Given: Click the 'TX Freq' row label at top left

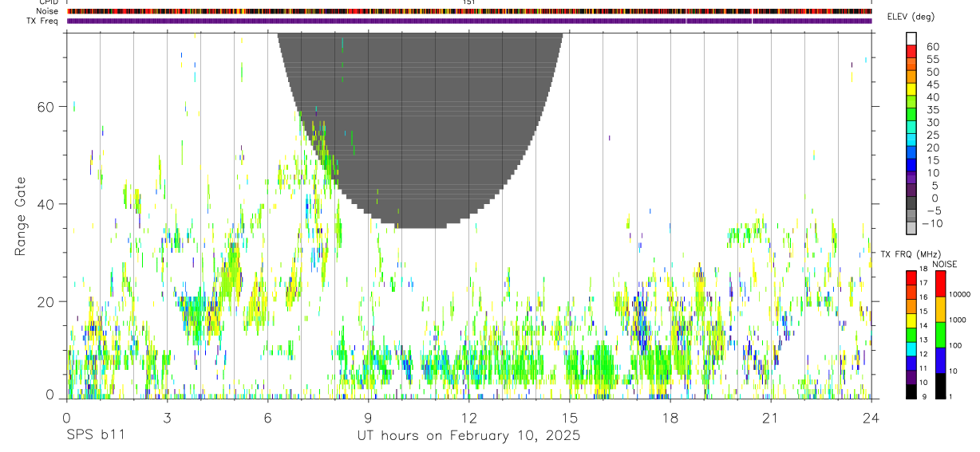Looking at the screenshot, I should coord(43,21).
